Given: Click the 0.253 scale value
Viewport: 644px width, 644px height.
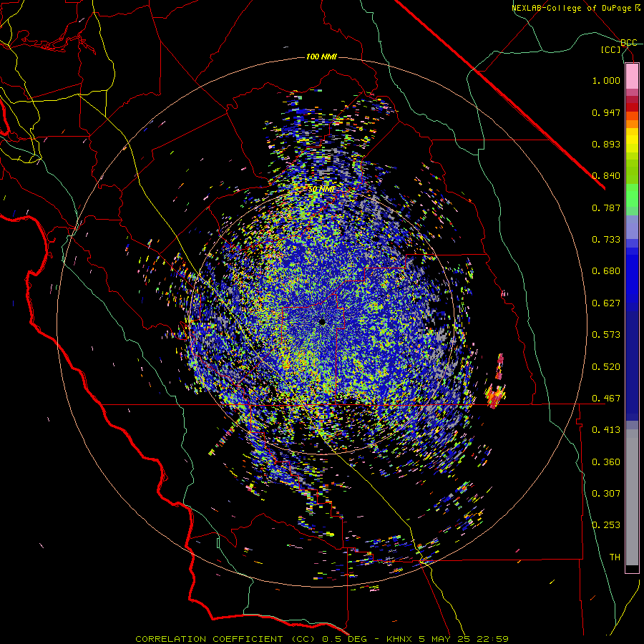Looking at the screenshot, I should pyautogui.click(x=606, y=525).
